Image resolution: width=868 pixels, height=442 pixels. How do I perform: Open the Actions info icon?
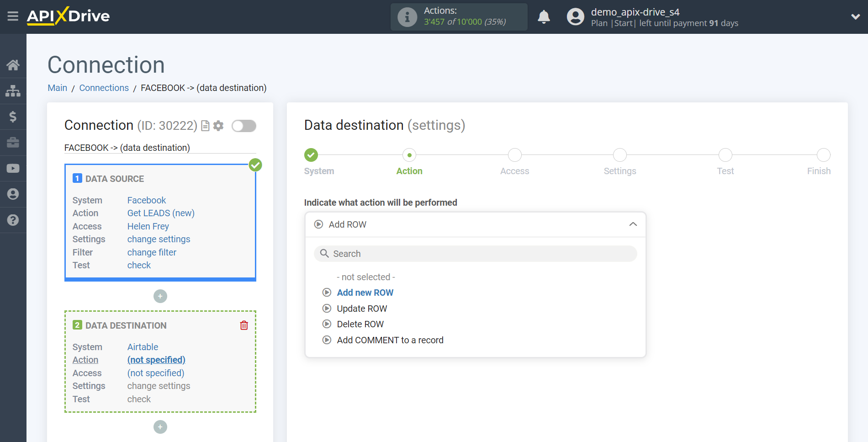click(x=407, y=17)
